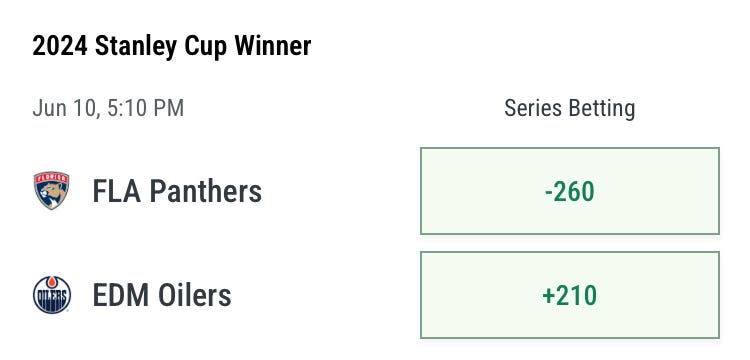Screen dimensions: 750x360
Task: Add Oilers series bet to betslip
Action: 570,295
